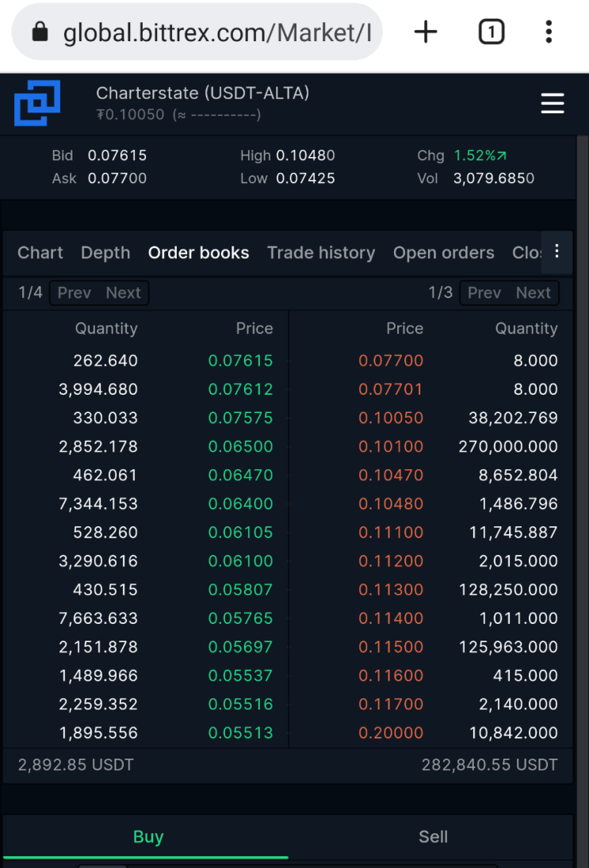Open the tab bar overflow three-dot menu
The image size is (589, 868).
[x=556, y=251]
